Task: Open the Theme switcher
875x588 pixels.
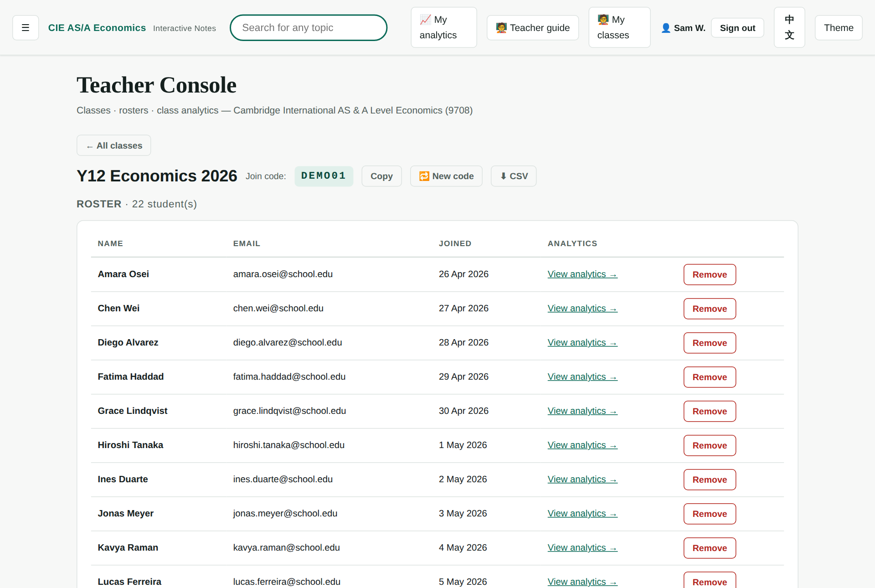Action: pos(839,28)
